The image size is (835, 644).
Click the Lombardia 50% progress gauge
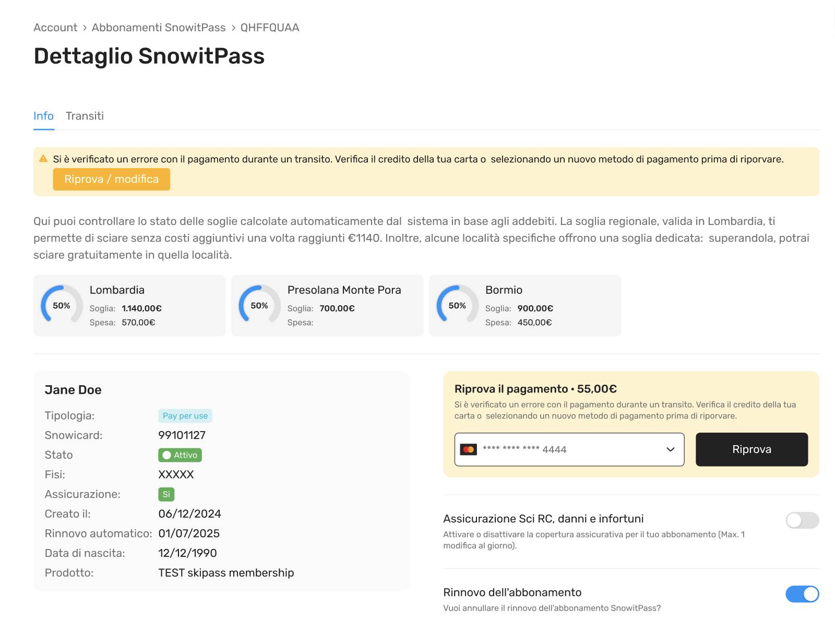(62, 305)
